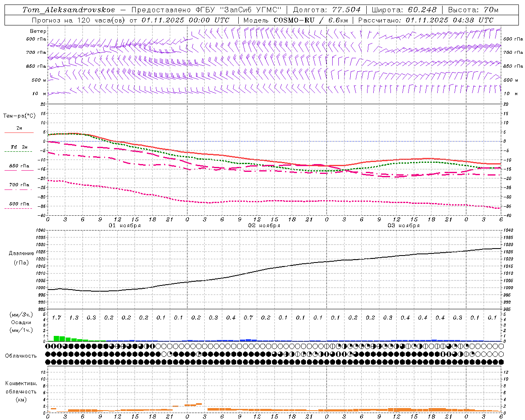The image size is (525, 420).
Task: Click the 1.3 precipitation value
Action: click(74, 317)
